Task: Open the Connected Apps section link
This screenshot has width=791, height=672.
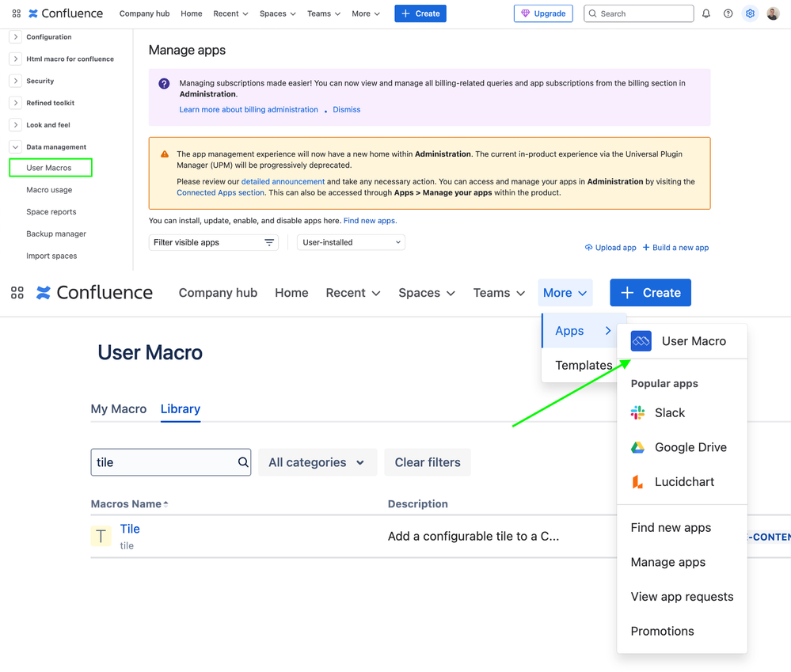Action: pyautogui.click(x=220, y=192)
